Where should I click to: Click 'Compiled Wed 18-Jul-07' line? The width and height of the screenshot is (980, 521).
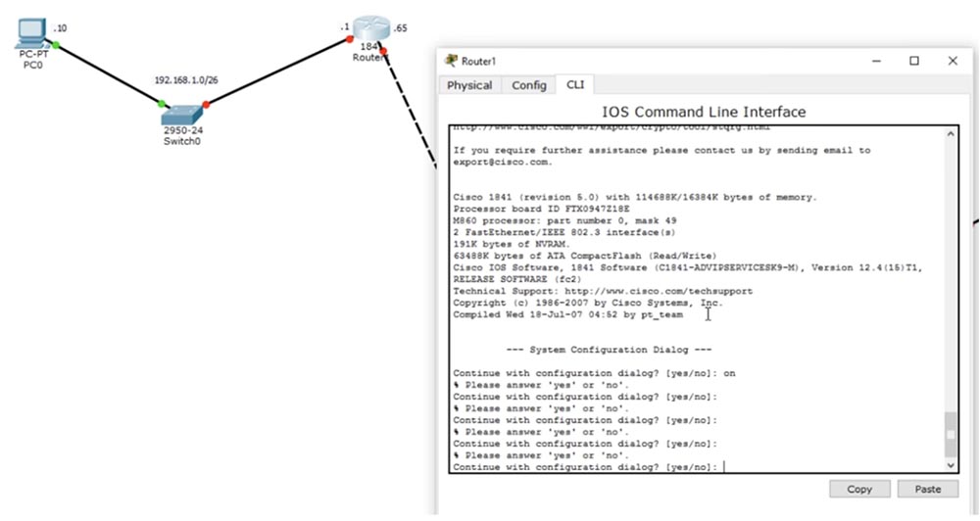(568, 314)
